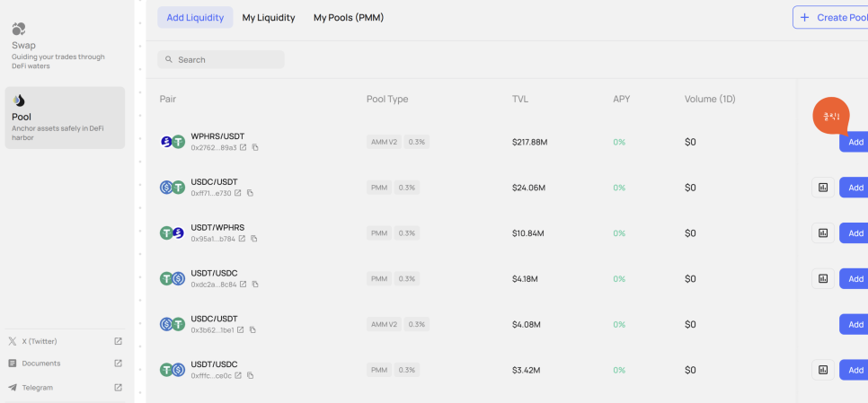Select the Add Liquidity tab

tap(195, 18)
